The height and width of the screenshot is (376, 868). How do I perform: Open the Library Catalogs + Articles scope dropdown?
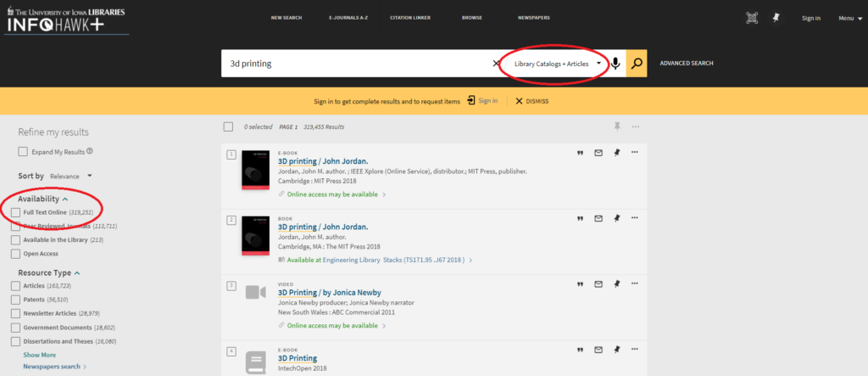click(557, 64)
